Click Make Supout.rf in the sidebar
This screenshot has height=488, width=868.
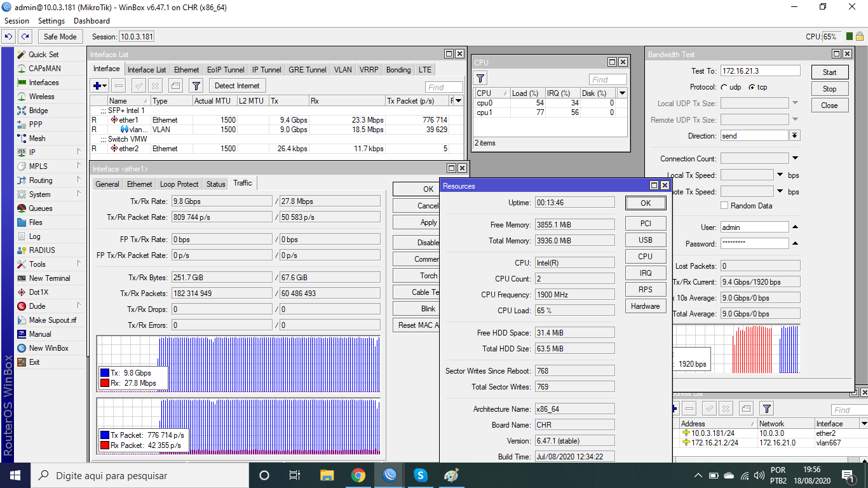52,320
